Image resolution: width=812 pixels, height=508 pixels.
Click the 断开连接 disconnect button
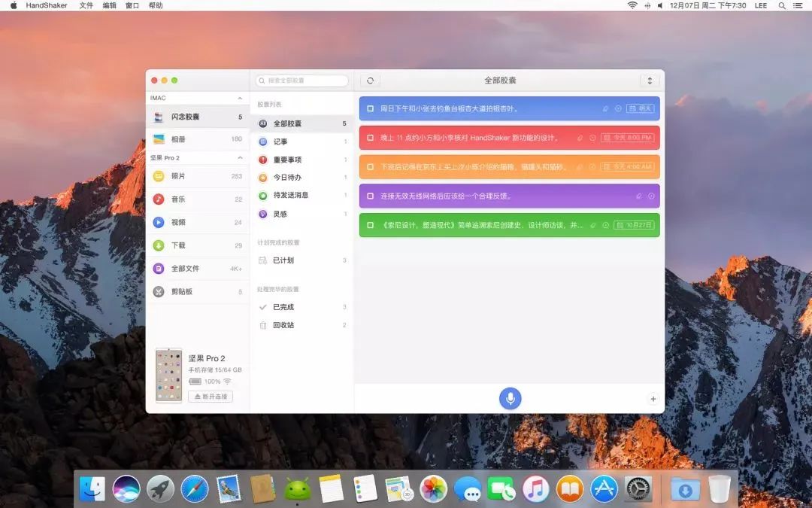pos(211,396)
